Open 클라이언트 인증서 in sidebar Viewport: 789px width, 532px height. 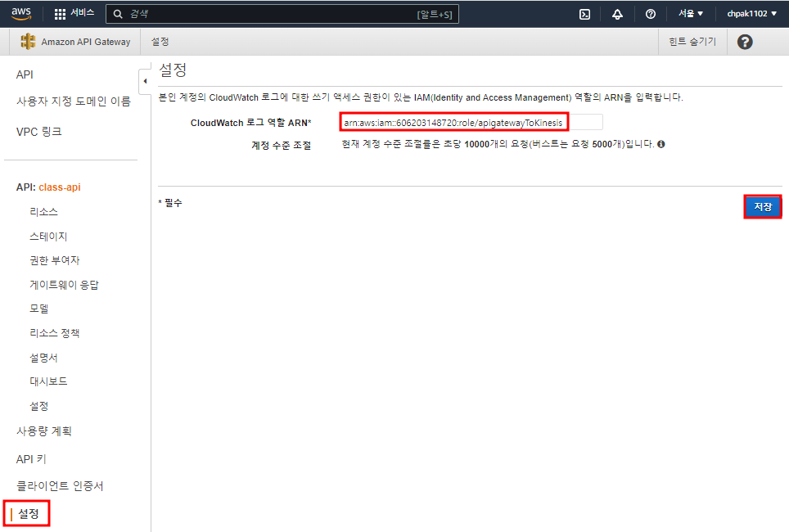(60, 485)
